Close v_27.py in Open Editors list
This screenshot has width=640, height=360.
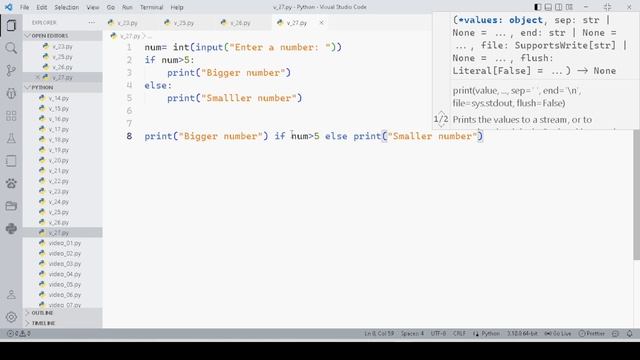click(38, 77)
